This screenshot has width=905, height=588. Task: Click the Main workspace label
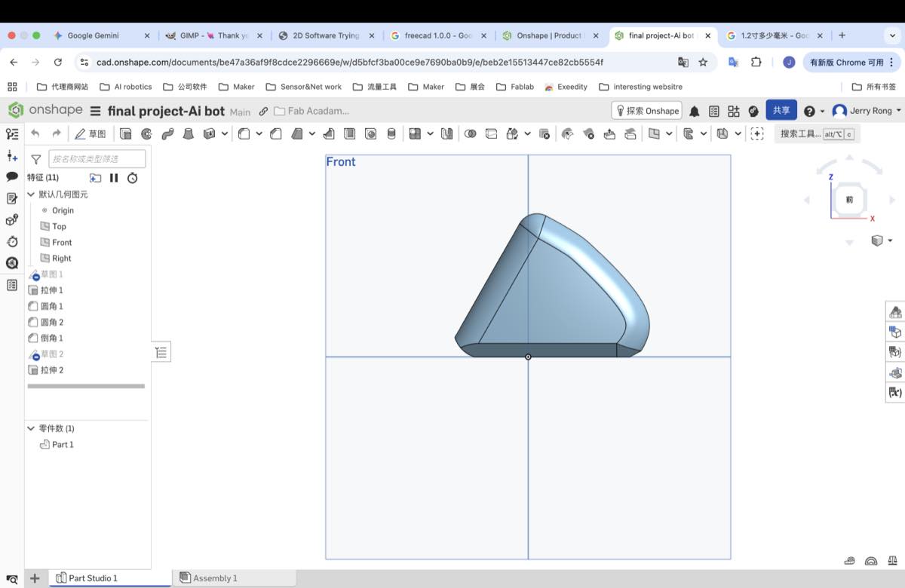[x=240, y=112]
